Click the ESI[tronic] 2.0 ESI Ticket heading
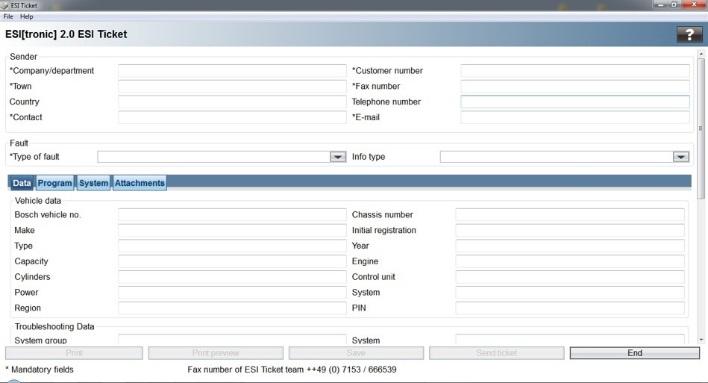The image size is (708, 383). click(66, 34)
